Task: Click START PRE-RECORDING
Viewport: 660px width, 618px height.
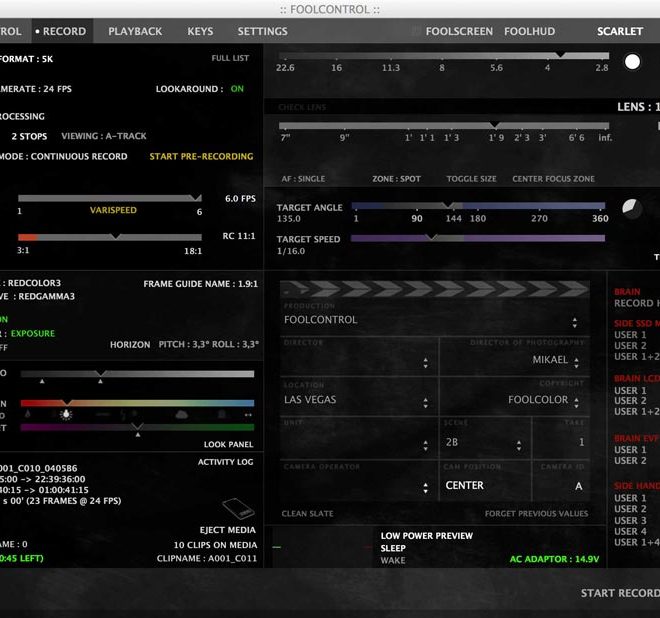Action: 201,156
